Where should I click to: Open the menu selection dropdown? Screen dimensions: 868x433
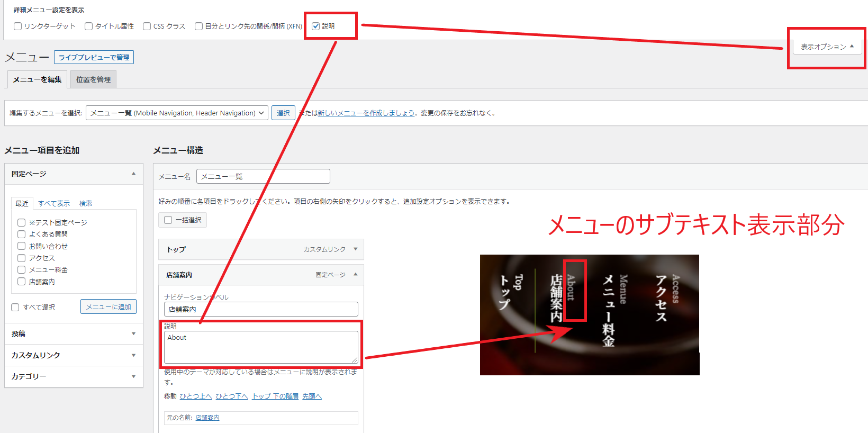coord(177,113)
